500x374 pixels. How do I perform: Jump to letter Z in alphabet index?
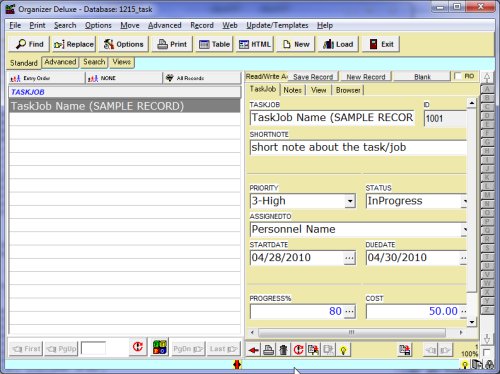point(487,310)
